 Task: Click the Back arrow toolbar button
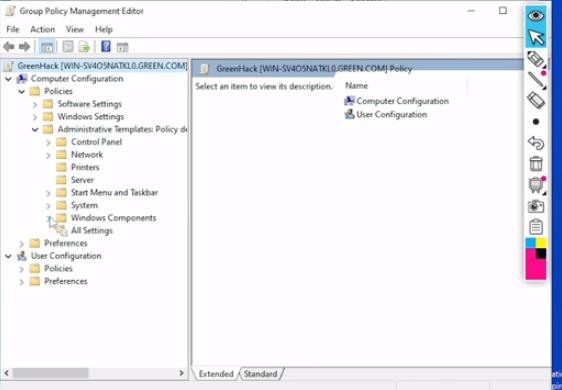[9, 47]
